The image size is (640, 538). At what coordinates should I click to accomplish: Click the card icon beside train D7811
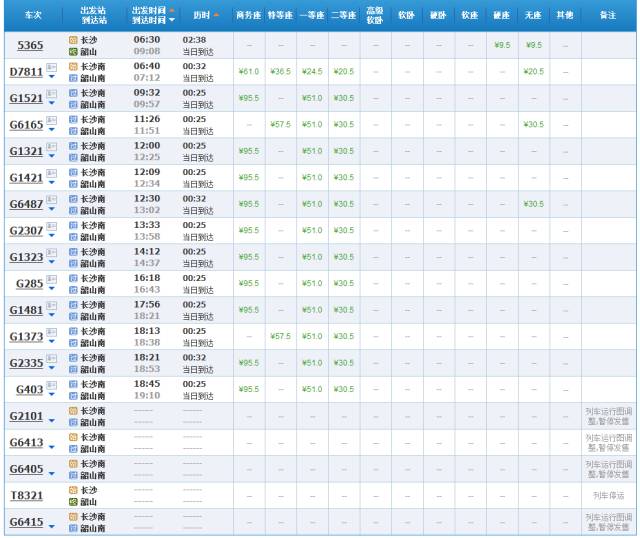click(x=51, y=67)
